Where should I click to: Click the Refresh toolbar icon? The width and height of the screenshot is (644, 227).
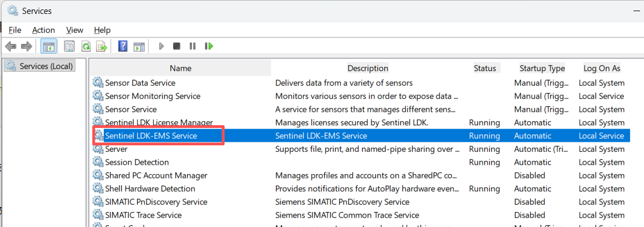coord(86,46)
